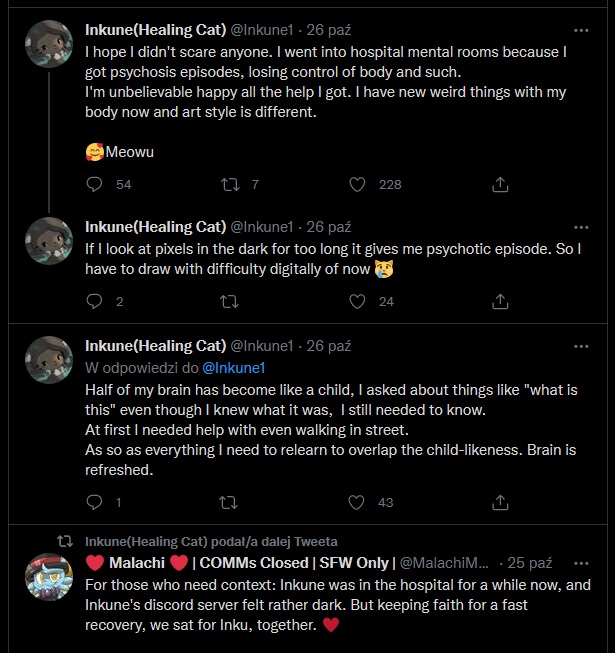Share the first tweet ending in Meowu
The height and width of the screenshot is (653, 615).
500,184
